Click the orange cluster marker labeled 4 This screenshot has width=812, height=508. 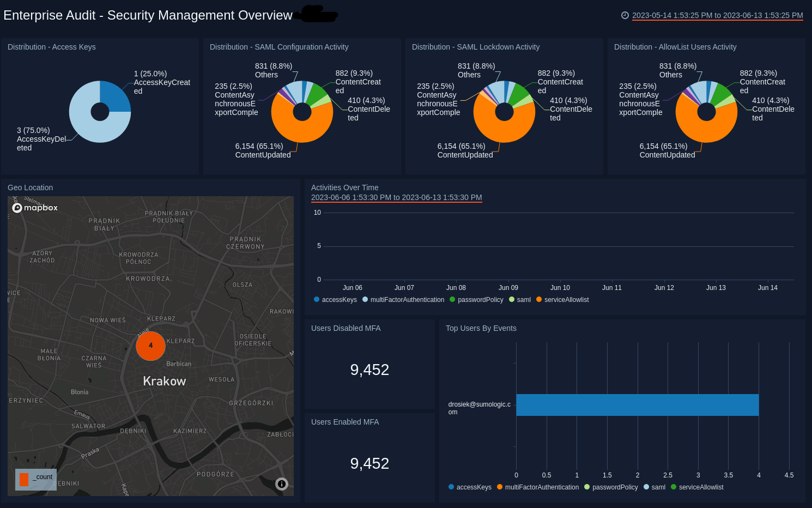(x=150, y=346)
